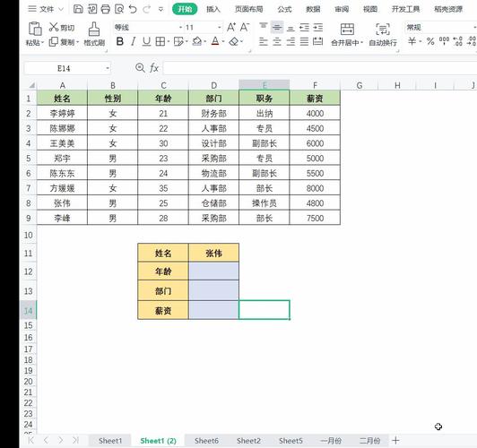This screenshot has width=477, height=448.
Task: Go to next sheet arrow
Action: [61, 440]
